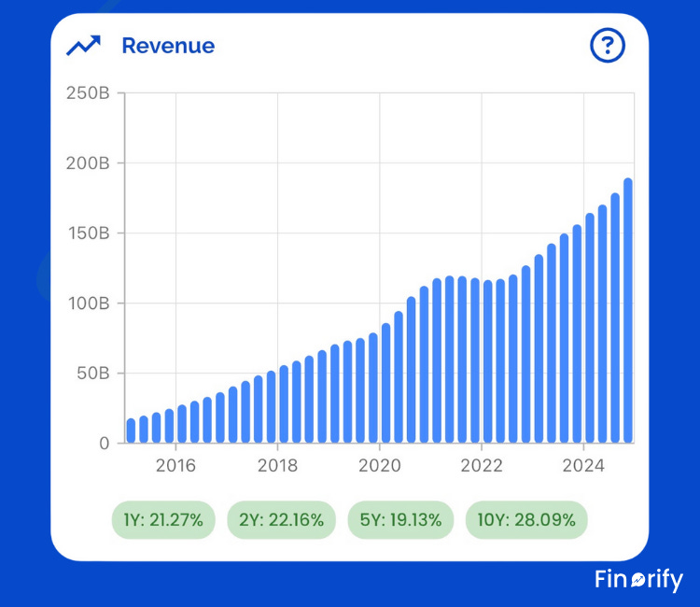Viewport: 700px width, 607px height.
Task: Click the 2022 x-axis label
Action: click(x=482, y=465)
